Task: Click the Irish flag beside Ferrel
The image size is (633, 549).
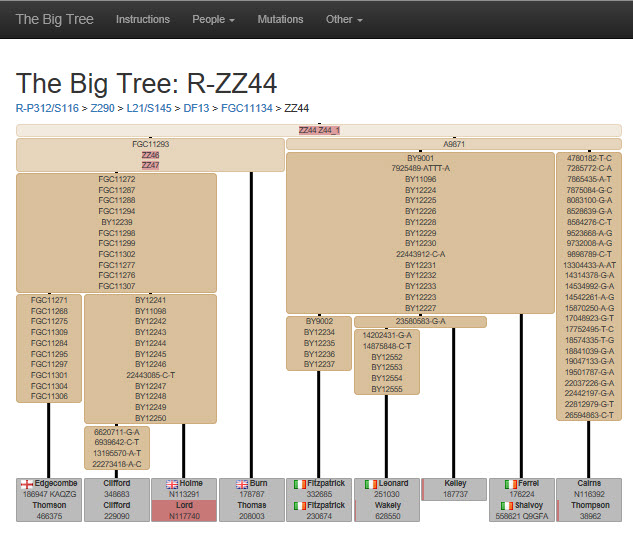Action: pyautogui.click(x=511, y=484)
